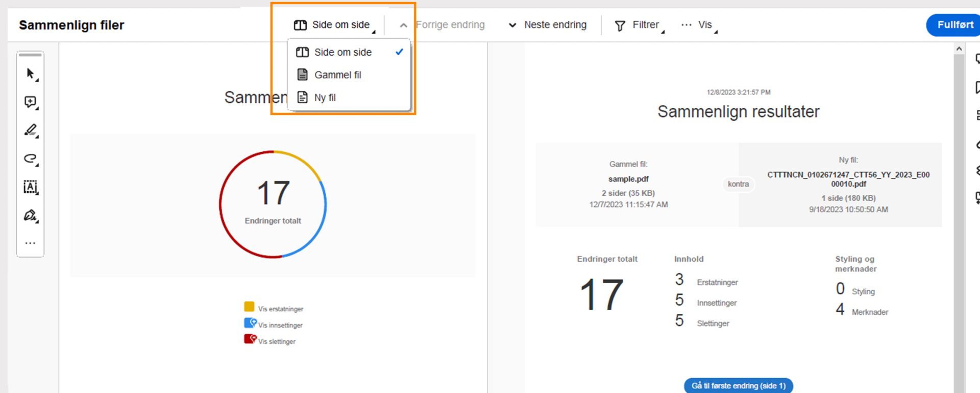The image size is (980, 393).
Task: Jump to next change with Neste endring
Action: tap(548, 25)
